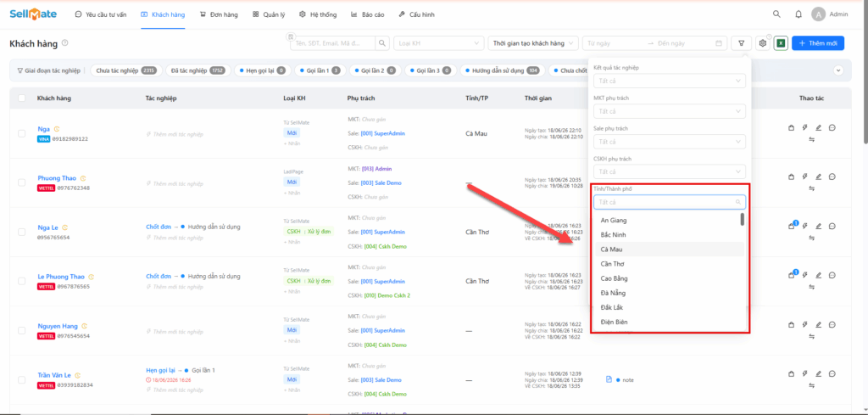Click the SellMate logo
Image resolution: width=868 pixels, height=415 pixels.
tap(33, 14)
